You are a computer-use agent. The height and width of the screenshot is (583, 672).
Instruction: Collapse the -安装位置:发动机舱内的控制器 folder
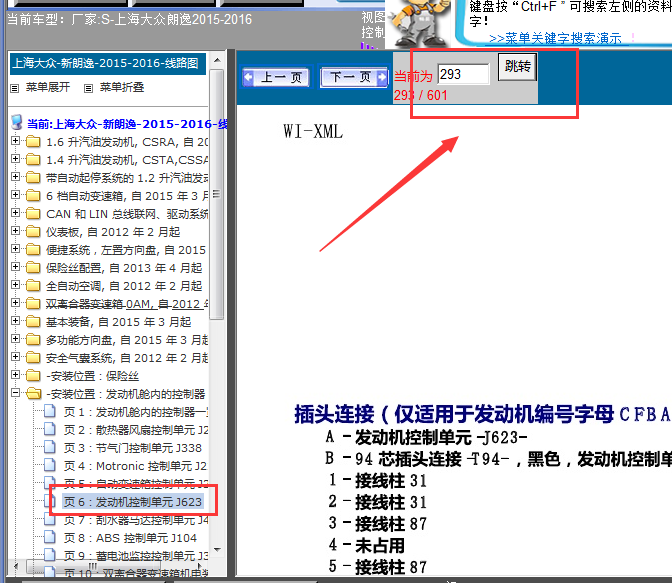(x=15, y=393)
